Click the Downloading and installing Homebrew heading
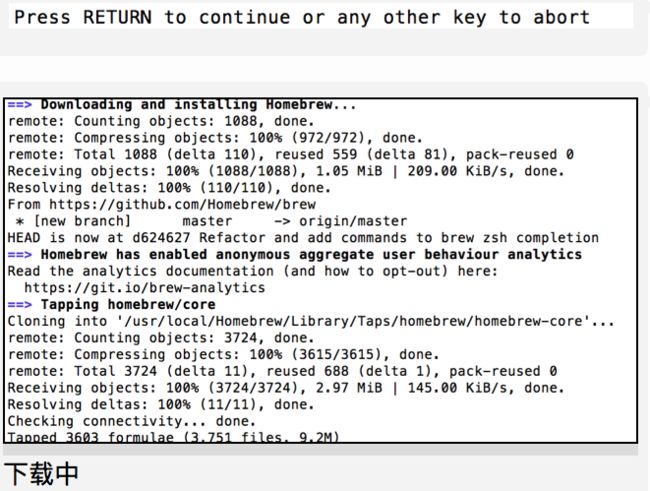The image size is (650, 491). 198,105
